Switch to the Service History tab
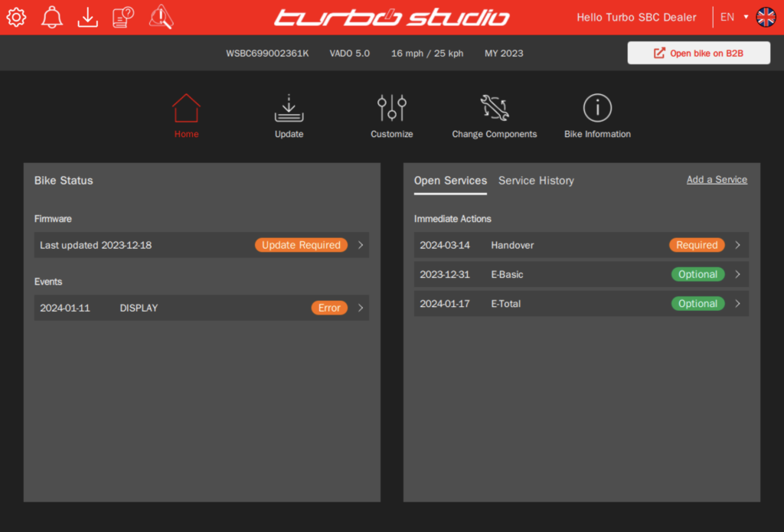The height and width of the screenshot is (532, 784). coord(536,181)
